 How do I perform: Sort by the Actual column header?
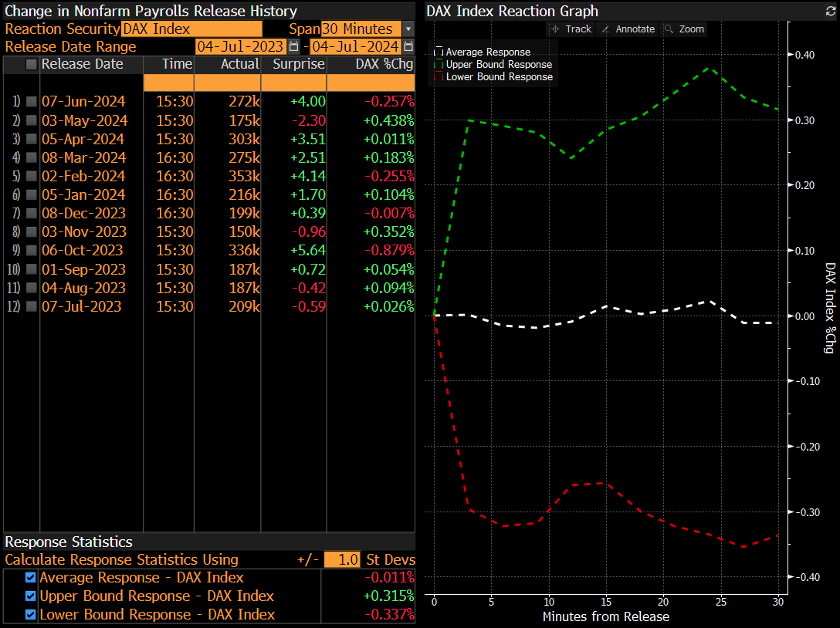click(x=240, y=64)
